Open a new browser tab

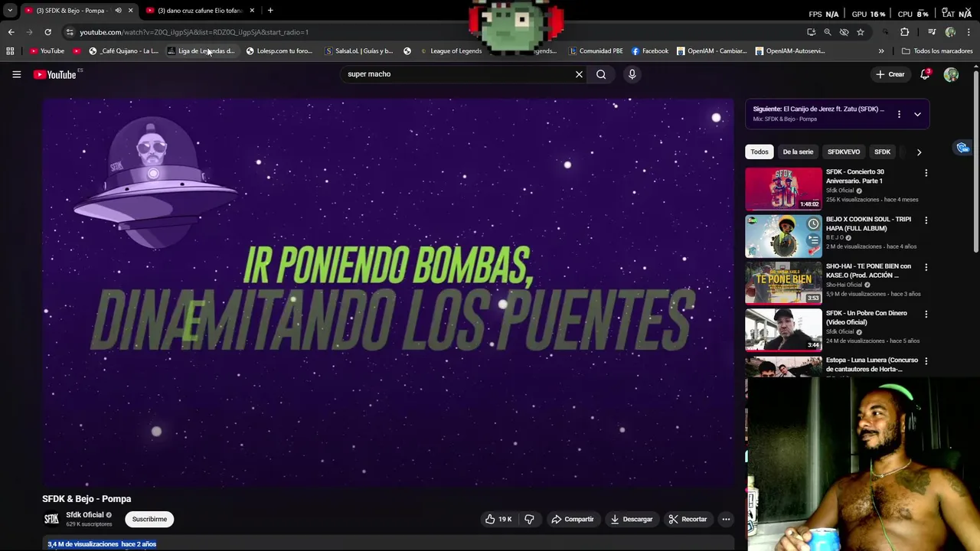coord(270,11)
